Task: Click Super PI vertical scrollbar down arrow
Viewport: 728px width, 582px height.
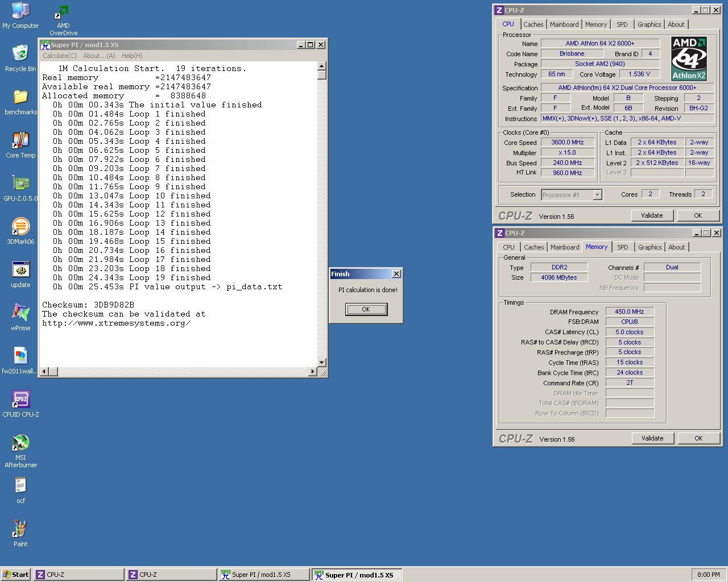Action: (322, 362)
